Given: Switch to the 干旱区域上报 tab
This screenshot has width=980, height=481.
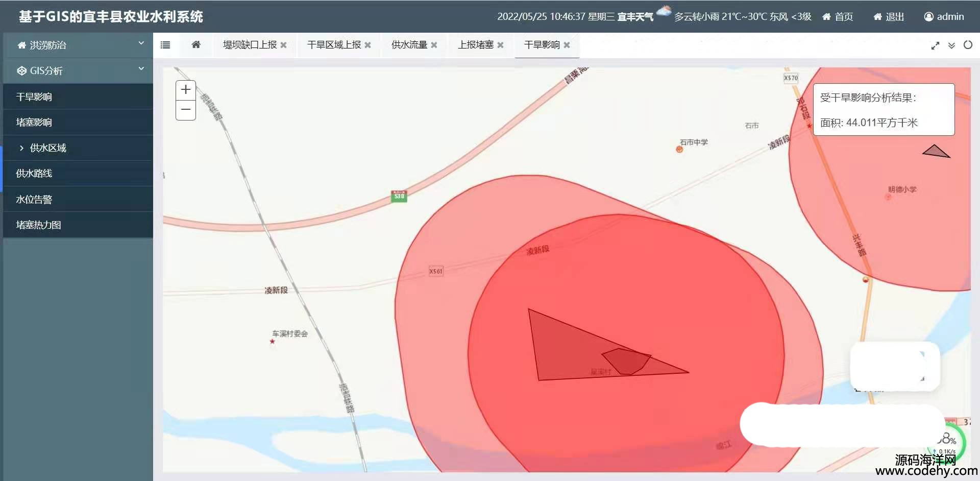Looking at the screenshot, I should 334,45.
